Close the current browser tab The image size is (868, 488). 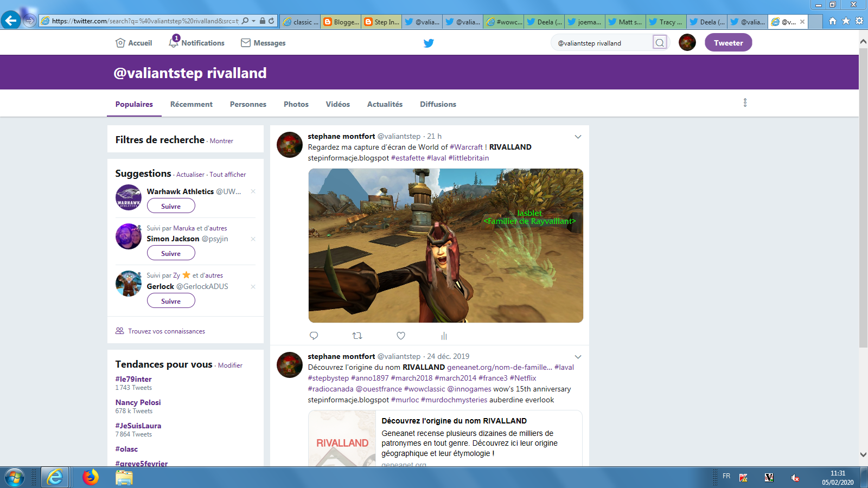tap(802, 22)
